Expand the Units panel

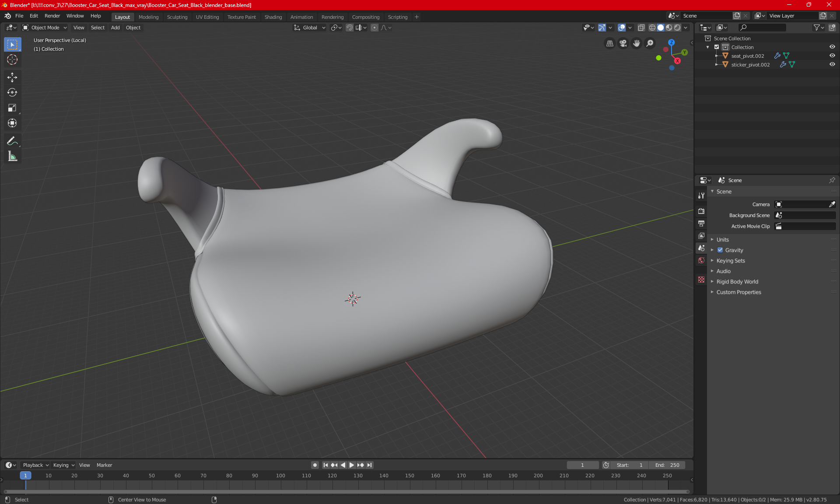(723, 240)
